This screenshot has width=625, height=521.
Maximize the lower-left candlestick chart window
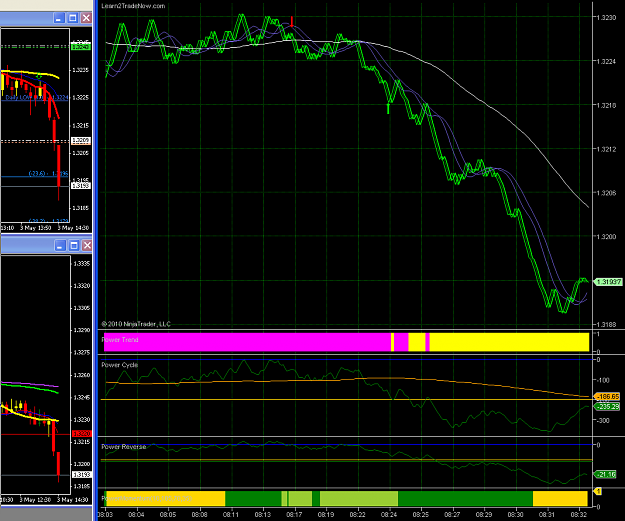(73, 246)
